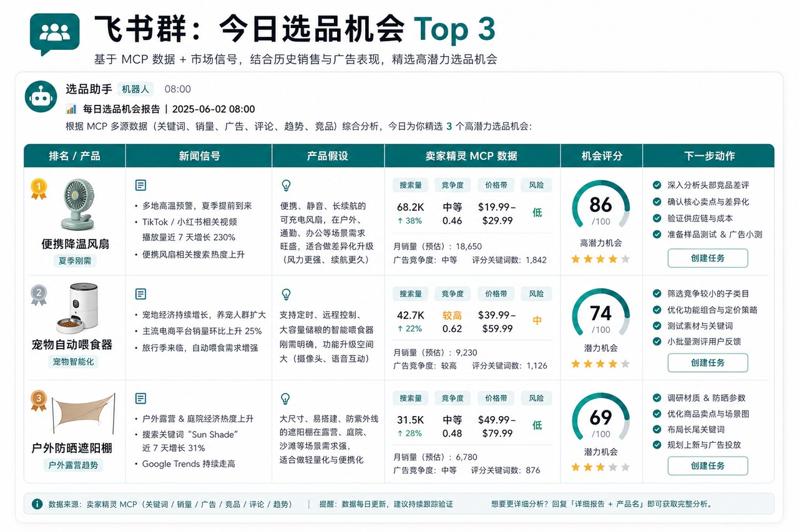Toggle the 布局长尾关键词 checkmark
799x532 pixels.
tap(657, 429)
